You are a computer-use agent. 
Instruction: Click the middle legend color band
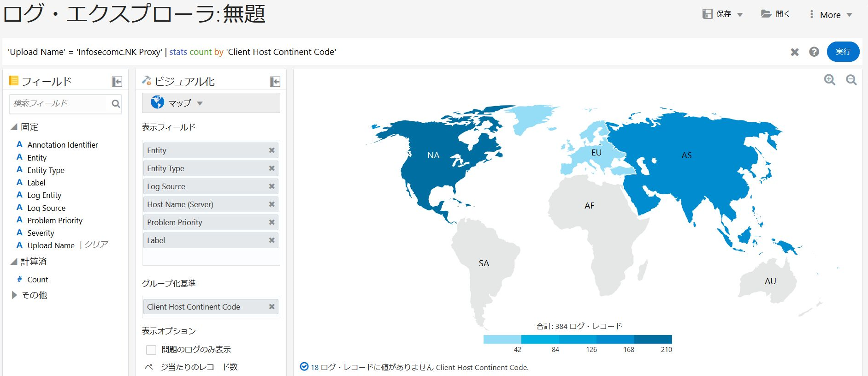[x=578, y=340]
